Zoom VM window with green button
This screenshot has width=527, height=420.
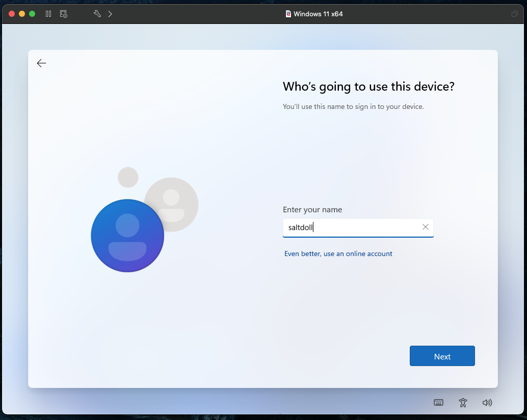(32, 14)
